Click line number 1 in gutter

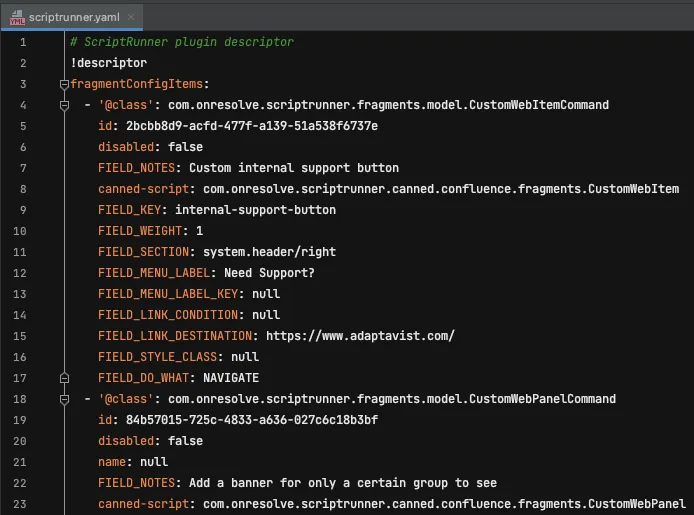pos(23,42)
